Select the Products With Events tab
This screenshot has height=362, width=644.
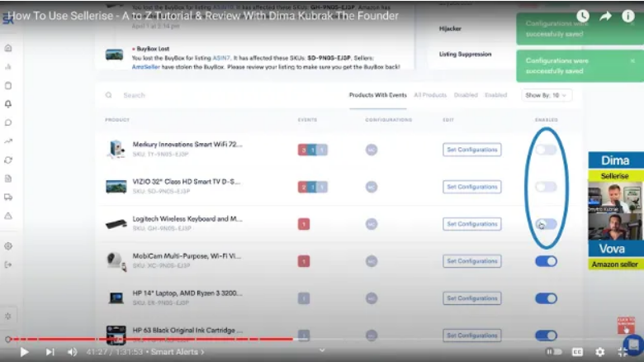point(378,95)
